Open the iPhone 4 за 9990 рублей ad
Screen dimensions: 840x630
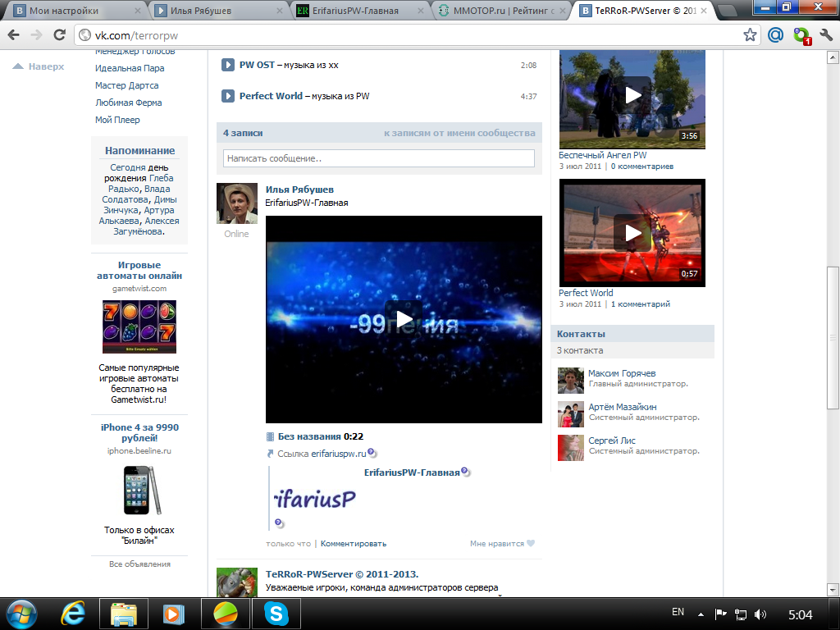tap(139, 433)
